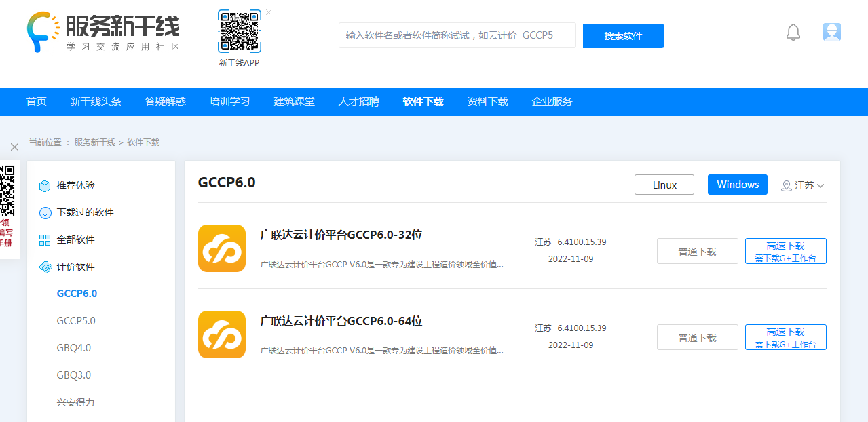Image resolution: width=868 pixels, height=422 pixels.
Task: Open 全部软件 in sidebar
Action: [x=76, y=239]
